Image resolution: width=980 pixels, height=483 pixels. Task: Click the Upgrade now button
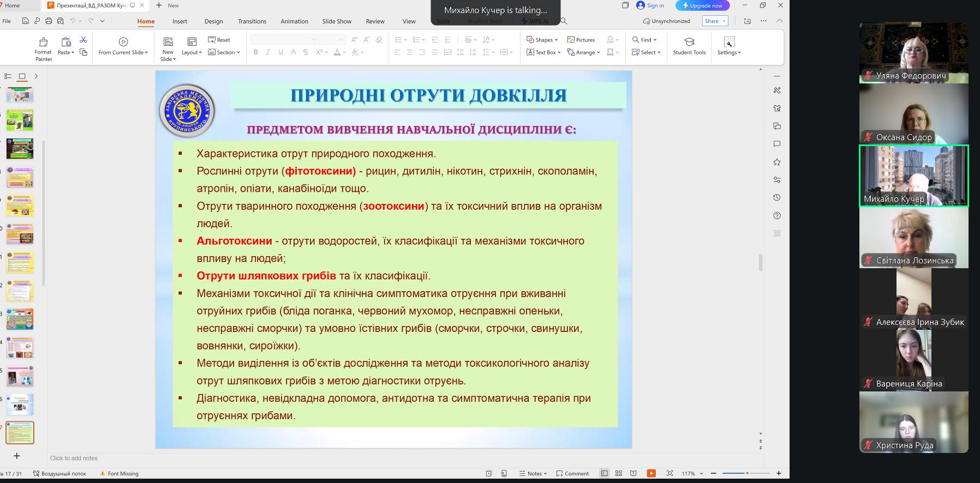(x=702, y=5)
